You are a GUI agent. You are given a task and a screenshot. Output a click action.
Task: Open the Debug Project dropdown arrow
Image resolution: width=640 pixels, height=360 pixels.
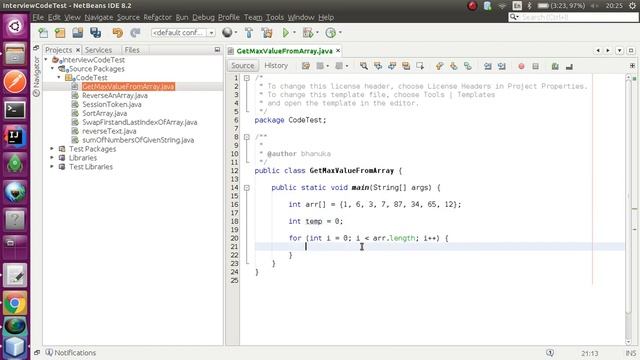click(317, 33)
